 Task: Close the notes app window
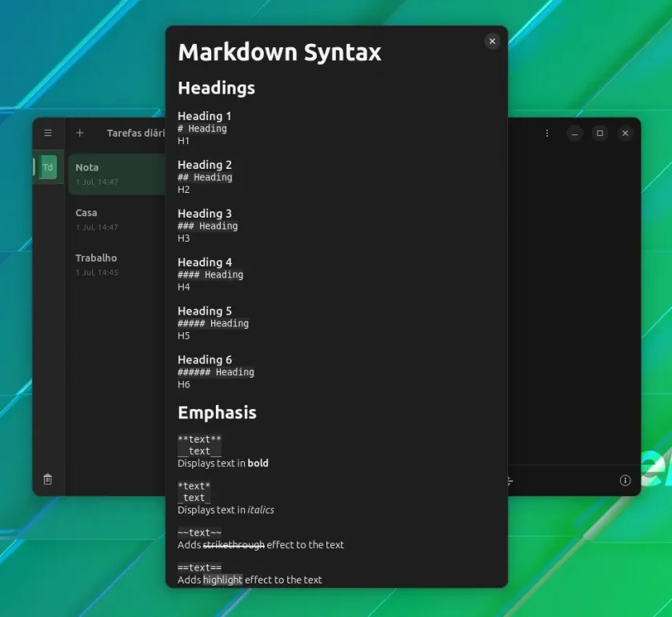point(625,134)
